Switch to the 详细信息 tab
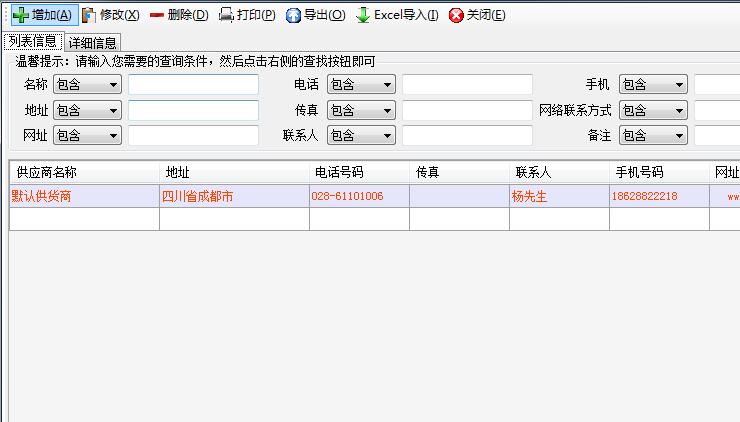The image size is (740, 422). (x=92, y=42)
